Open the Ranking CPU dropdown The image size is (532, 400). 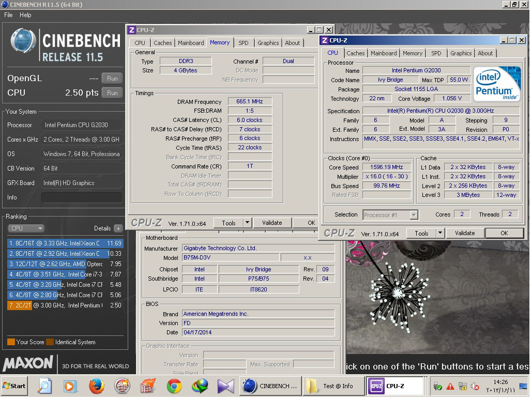point(26,228)
